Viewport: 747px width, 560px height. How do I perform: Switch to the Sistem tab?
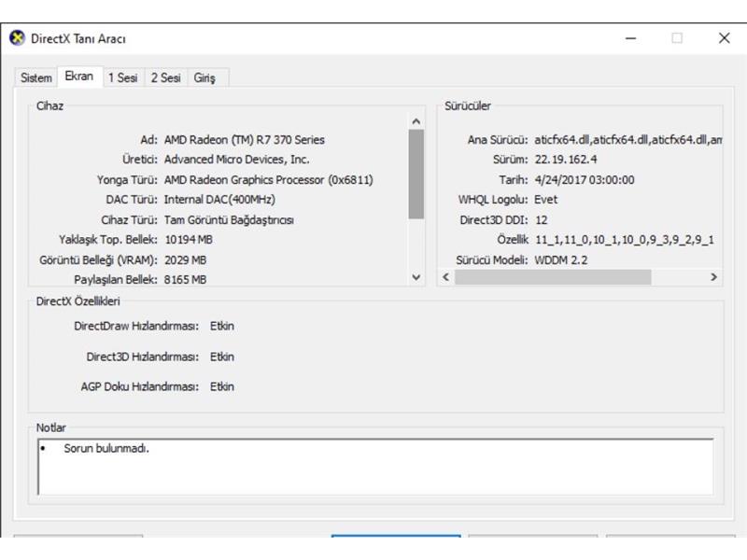click(x=36, y=77)
